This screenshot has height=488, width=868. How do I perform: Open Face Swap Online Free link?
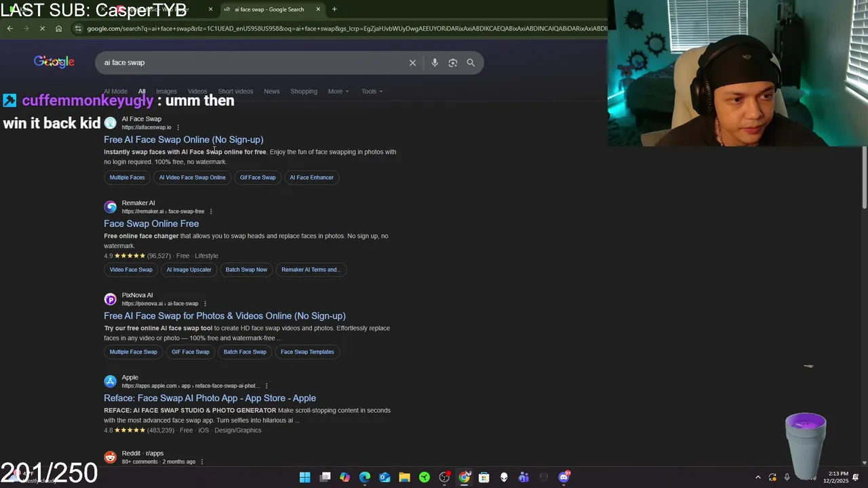[x=151, y=224]
